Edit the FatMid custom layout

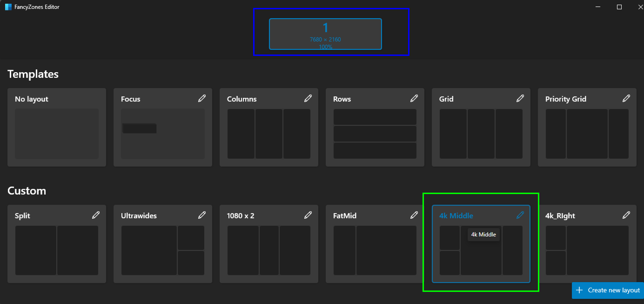click(414, 215)
